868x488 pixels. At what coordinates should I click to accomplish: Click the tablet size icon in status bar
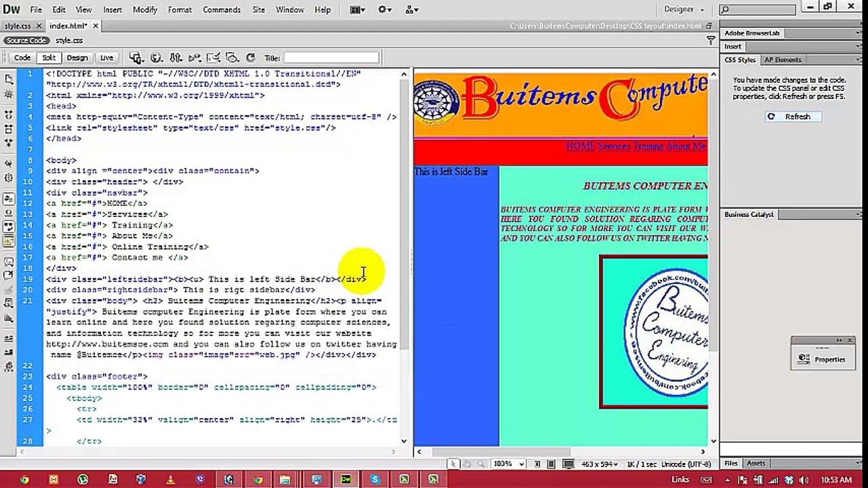click(x=551, y=464)
